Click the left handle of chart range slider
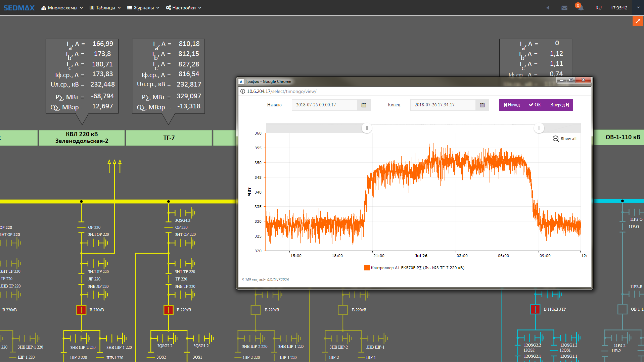644x362 pixels. coord(367,128)
